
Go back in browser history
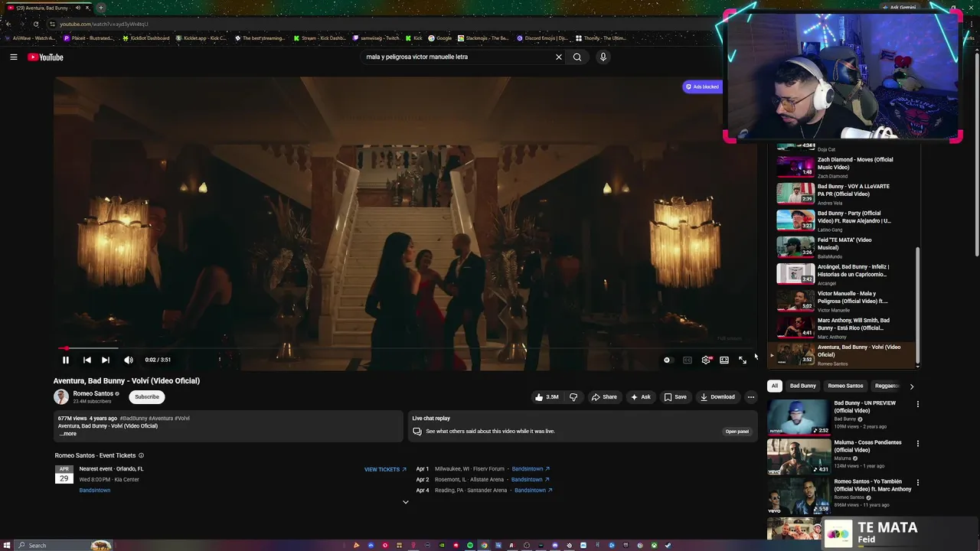click(x=8, y=24)
